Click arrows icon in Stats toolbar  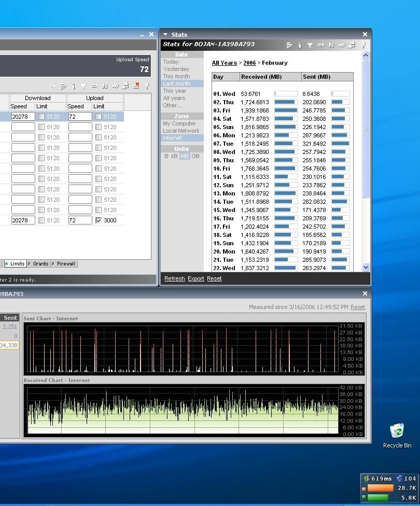pos(320,45)
